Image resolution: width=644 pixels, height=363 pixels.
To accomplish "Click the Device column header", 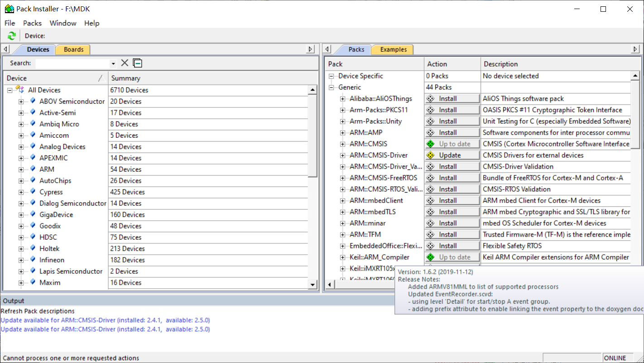I will (x=56, y=78).
